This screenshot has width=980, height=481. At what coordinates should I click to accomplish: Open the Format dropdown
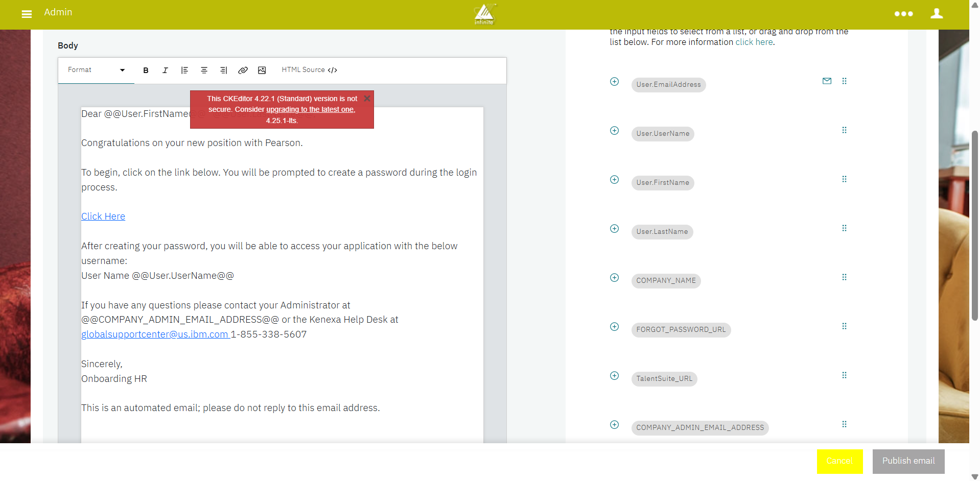[x=96, y=70]
